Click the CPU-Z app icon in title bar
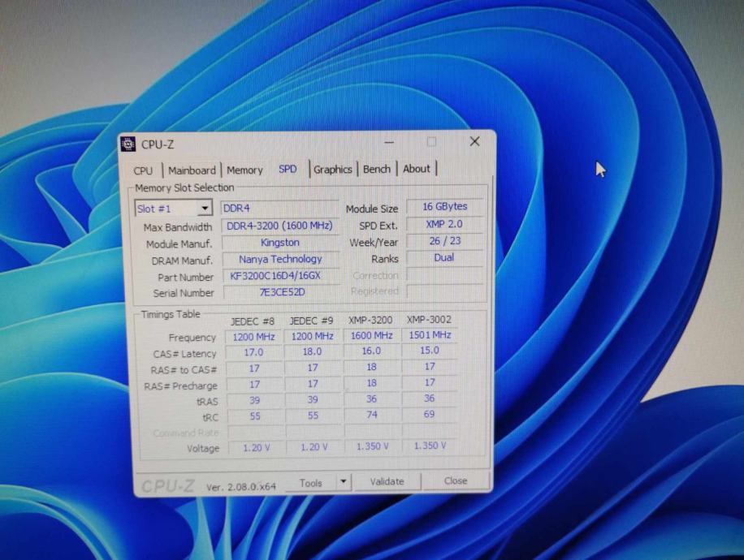Image resolution: width=744 pixels, height=560 pixels. [128, 144]
